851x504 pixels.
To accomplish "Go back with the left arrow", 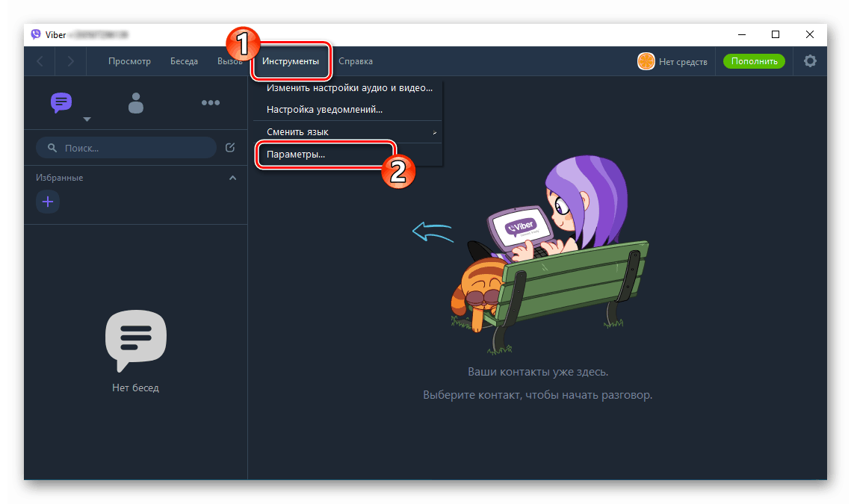I will coord(40,61).
